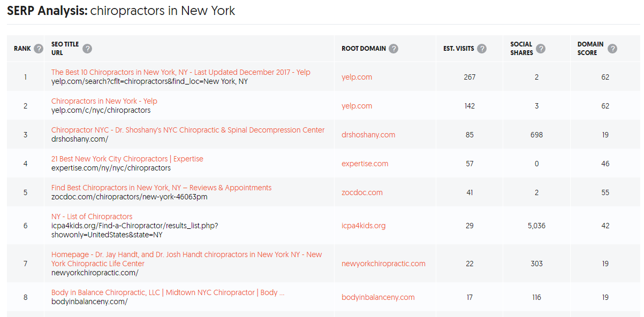
Task: Click zocdoc.com root domain link
Action: [362, 192]
